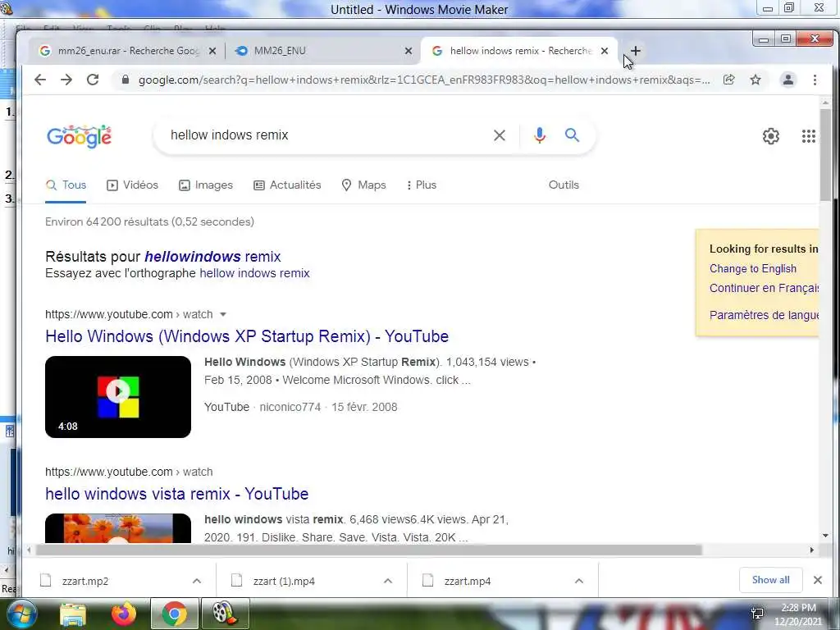Go forward with the browser forward arrow

pos(66,80)
